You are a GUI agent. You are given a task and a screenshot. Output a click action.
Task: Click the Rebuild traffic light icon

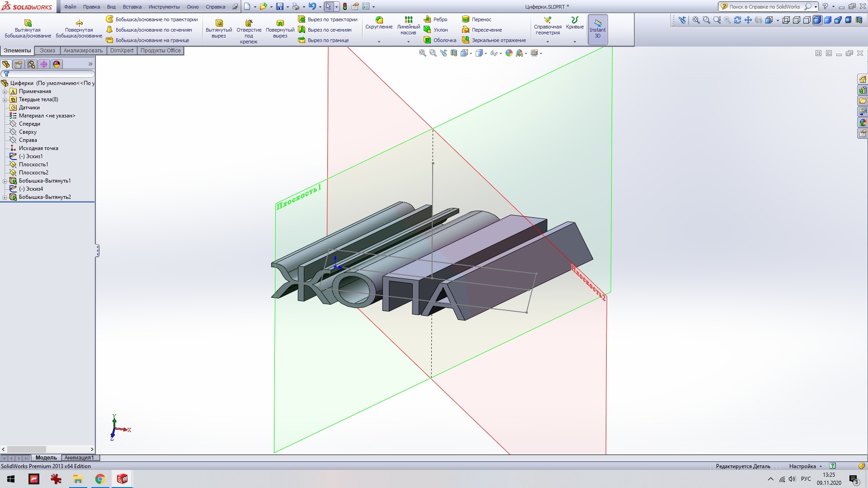click(x=345, y=7)
